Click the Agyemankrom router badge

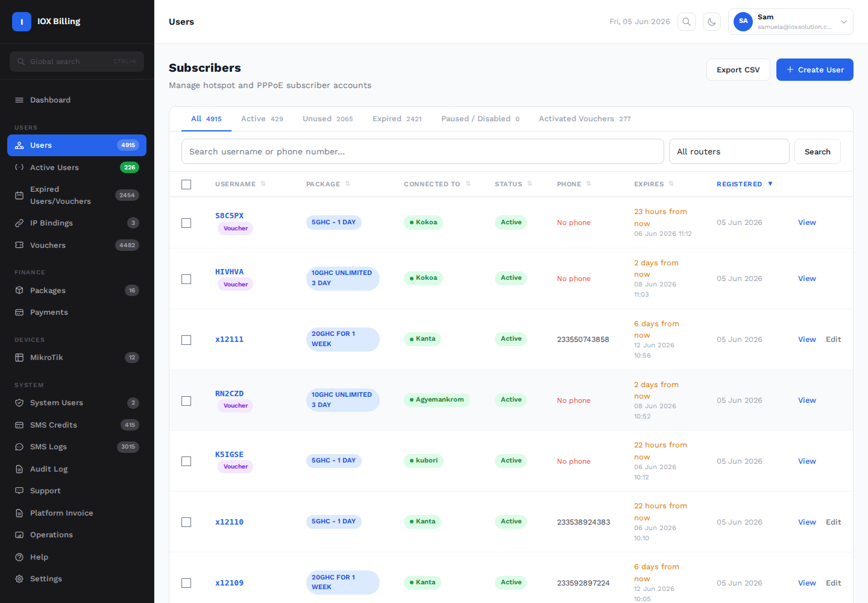[x=436, y=400]
